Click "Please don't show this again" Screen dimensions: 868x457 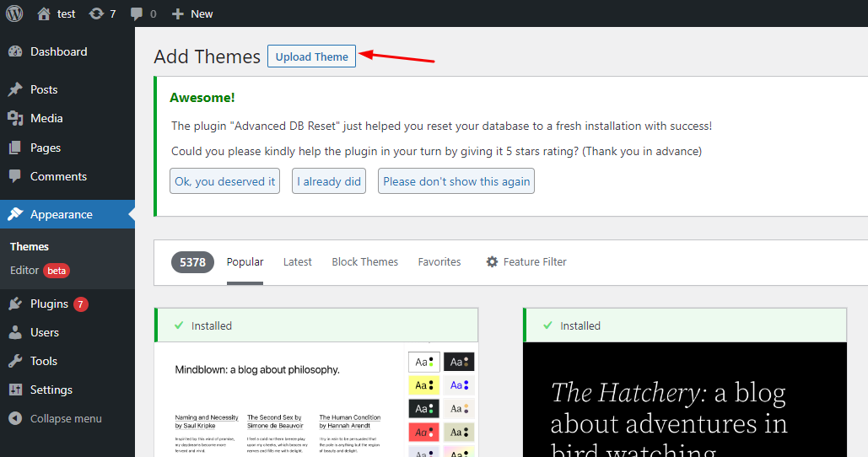[456, 181]
